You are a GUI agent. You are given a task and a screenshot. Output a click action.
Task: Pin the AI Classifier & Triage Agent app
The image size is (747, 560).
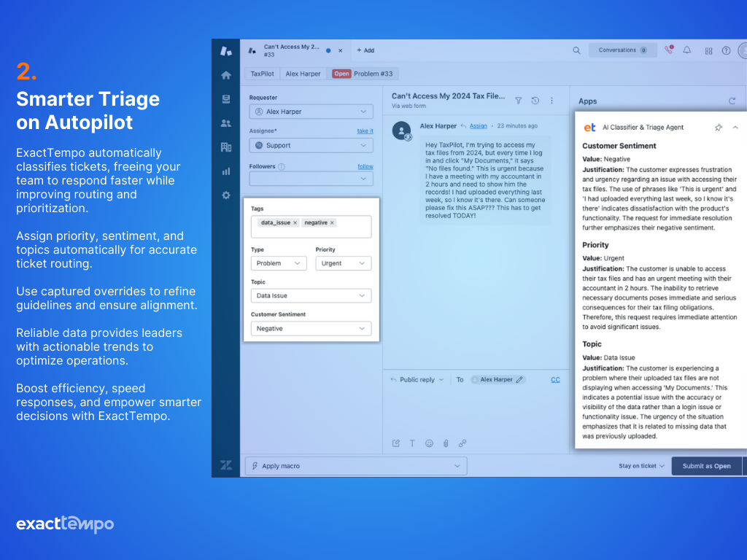pyautogui.click(x=719, y=127)
